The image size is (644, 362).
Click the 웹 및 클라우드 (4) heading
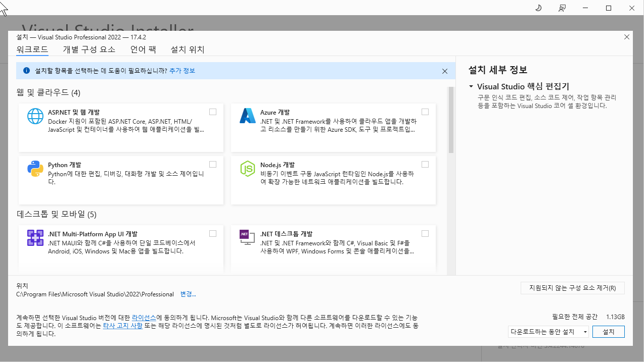[49, 92]
